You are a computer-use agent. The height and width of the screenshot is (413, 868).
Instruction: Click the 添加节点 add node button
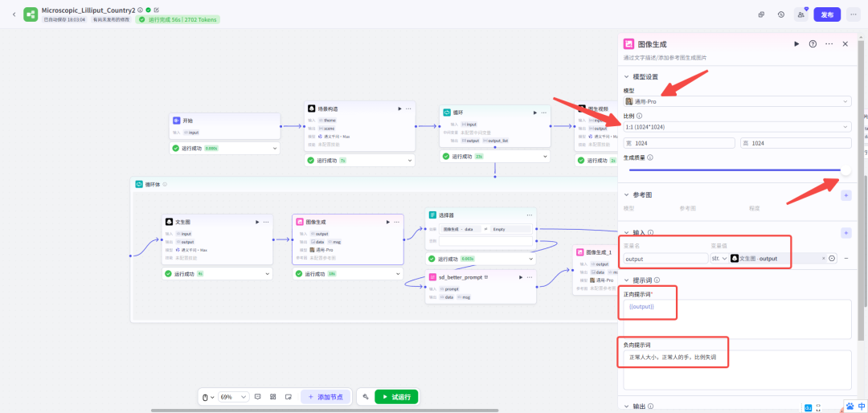point(325,397)
